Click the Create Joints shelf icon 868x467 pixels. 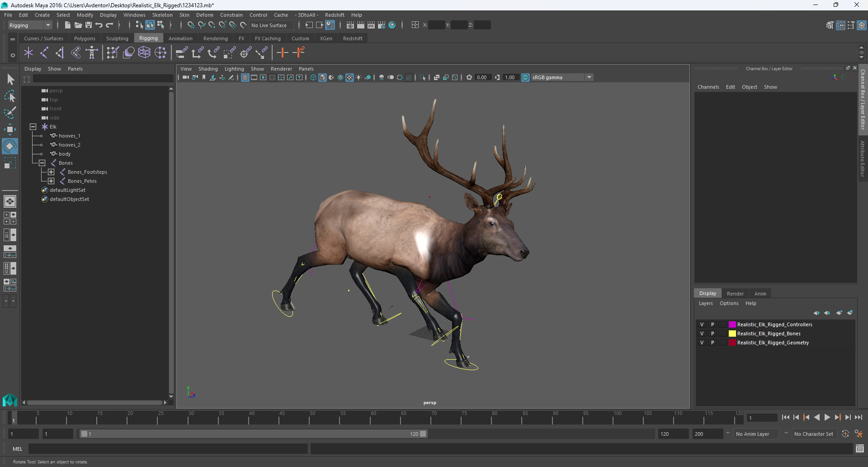pyautogui.click(x=44, y=53)
